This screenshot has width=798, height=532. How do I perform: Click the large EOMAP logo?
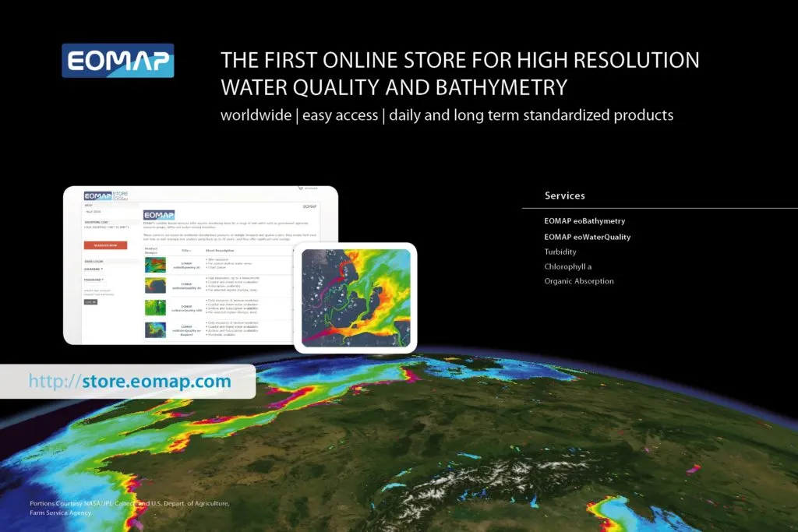click(x=118, y=61)
